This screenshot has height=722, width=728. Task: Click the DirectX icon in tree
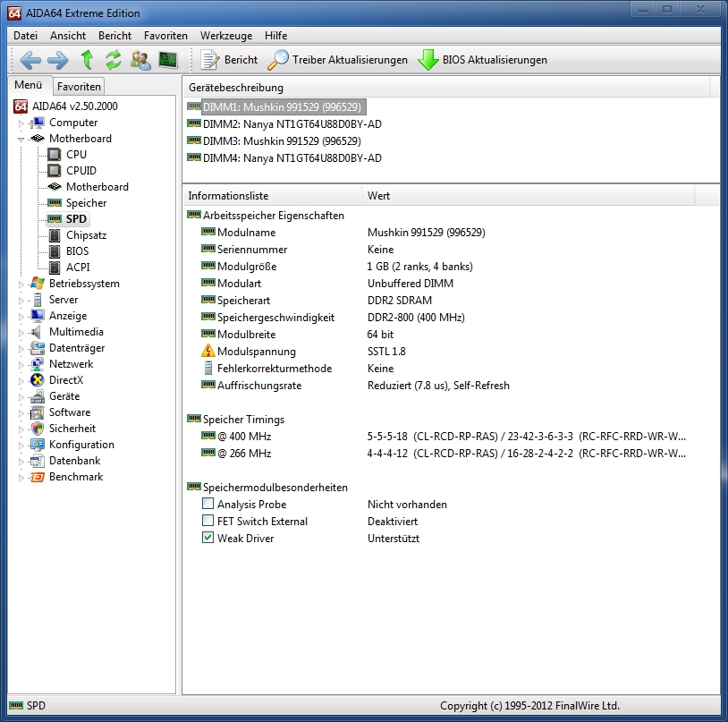38,380
